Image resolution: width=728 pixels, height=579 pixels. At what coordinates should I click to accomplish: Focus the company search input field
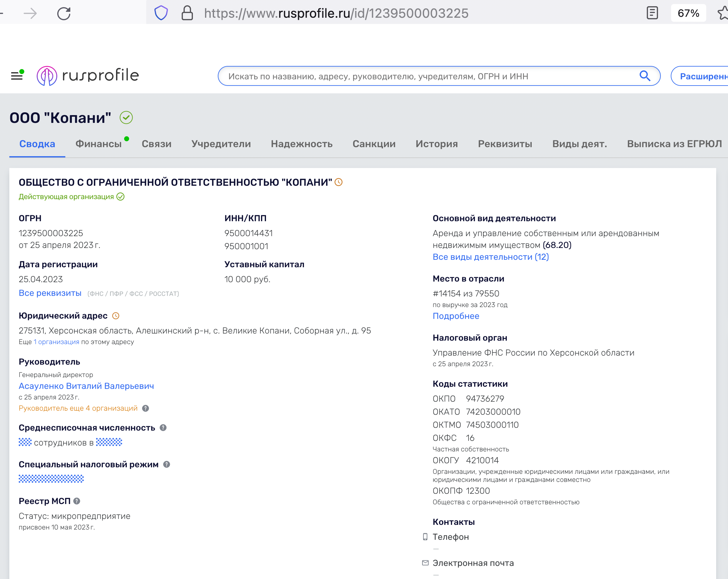[x=429, y=76]
